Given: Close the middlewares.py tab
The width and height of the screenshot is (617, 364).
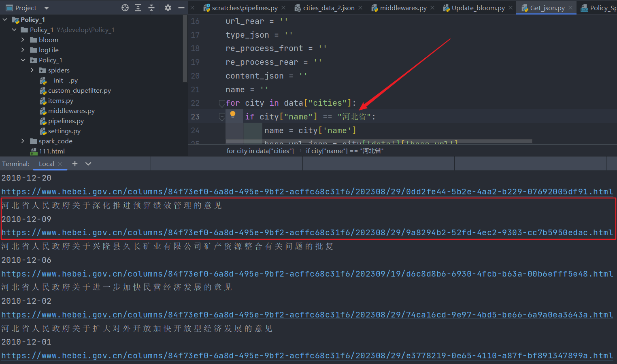Looking at the screenshot, I should (x=432, y=8).
